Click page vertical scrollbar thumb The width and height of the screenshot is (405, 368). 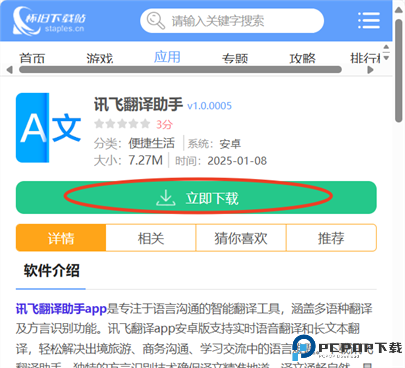pos(398,71)
